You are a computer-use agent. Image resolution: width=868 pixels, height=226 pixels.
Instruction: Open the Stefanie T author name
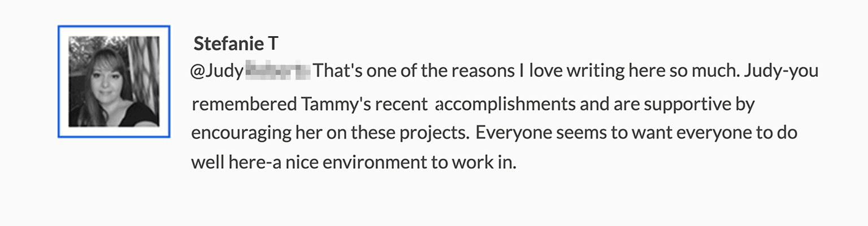pyautogui.click(x=236, y=44)
